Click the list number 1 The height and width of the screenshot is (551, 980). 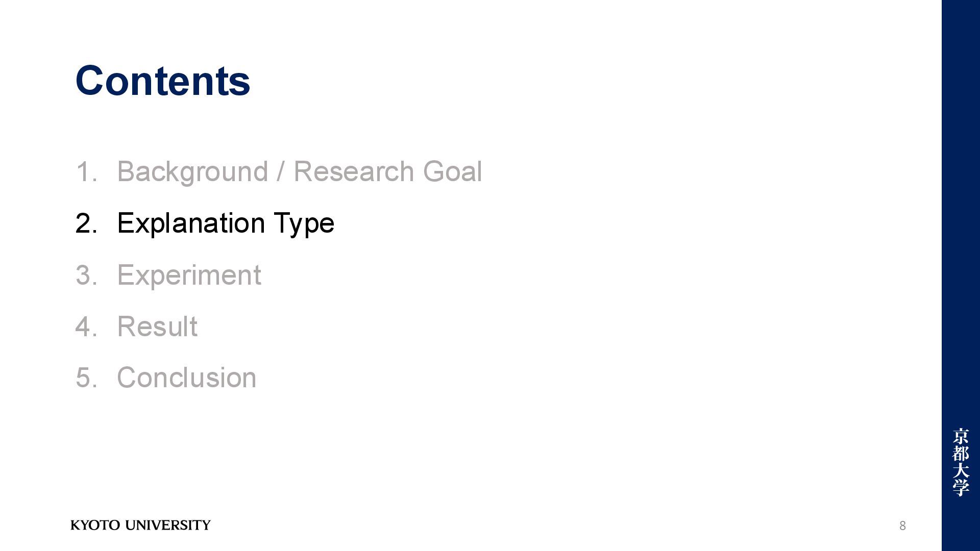tap(86, 171)
